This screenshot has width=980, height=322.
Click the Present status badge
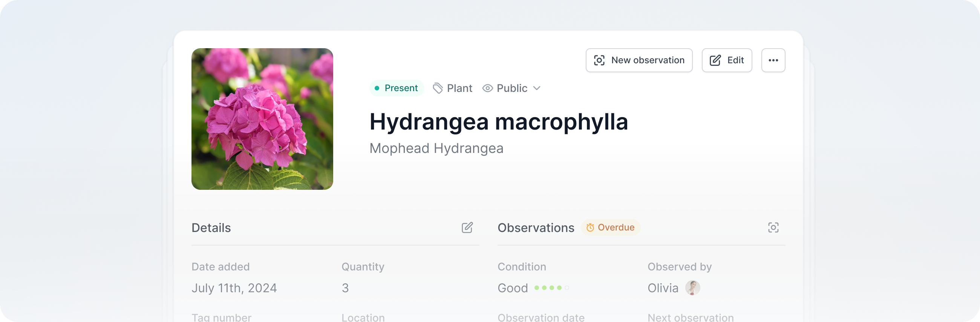pyautogui.click(x=397, y=88)
